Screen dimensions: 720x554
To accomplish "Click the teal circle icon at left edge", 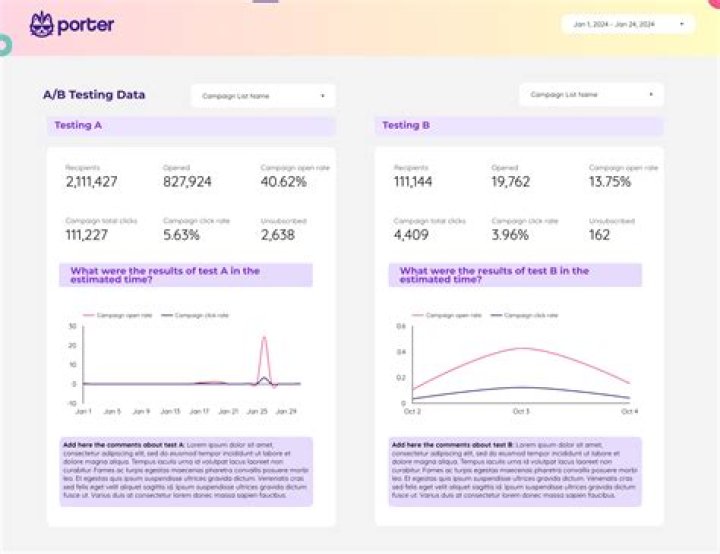I will (x=5, y=45).
